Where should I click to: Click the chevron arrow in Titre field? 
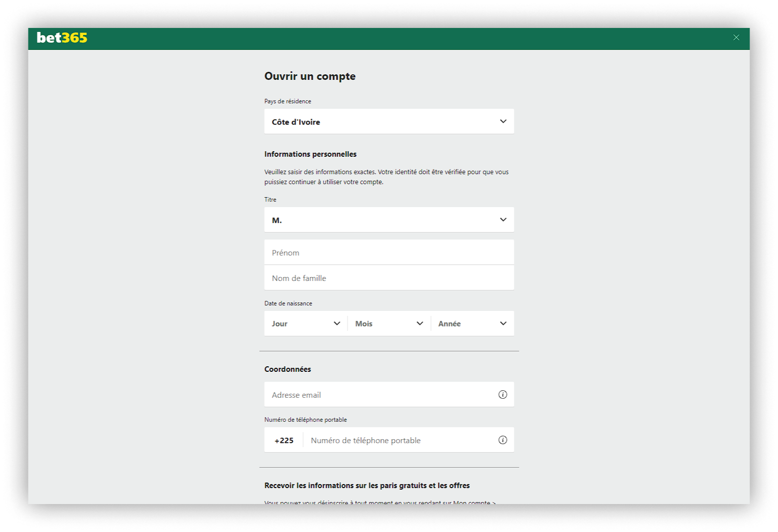(503, 220)
